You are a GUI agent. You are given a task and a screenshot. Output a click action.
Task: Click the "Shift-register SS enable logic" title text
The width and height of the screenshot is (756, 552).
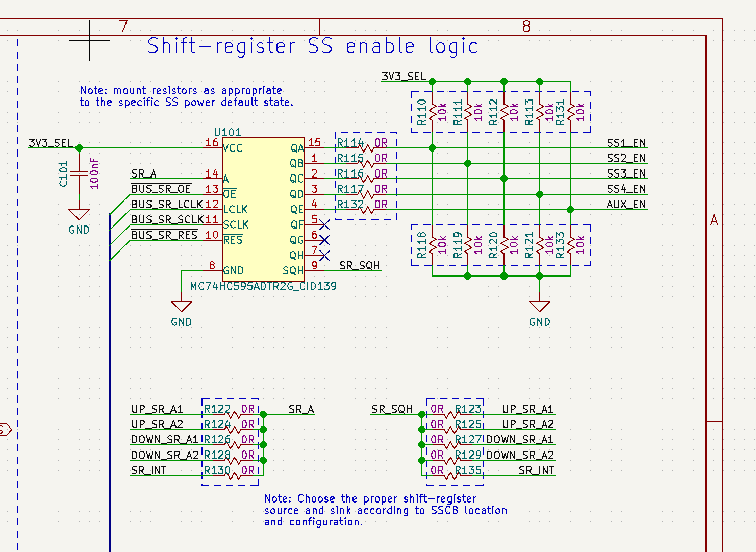[x=312, y=46]
